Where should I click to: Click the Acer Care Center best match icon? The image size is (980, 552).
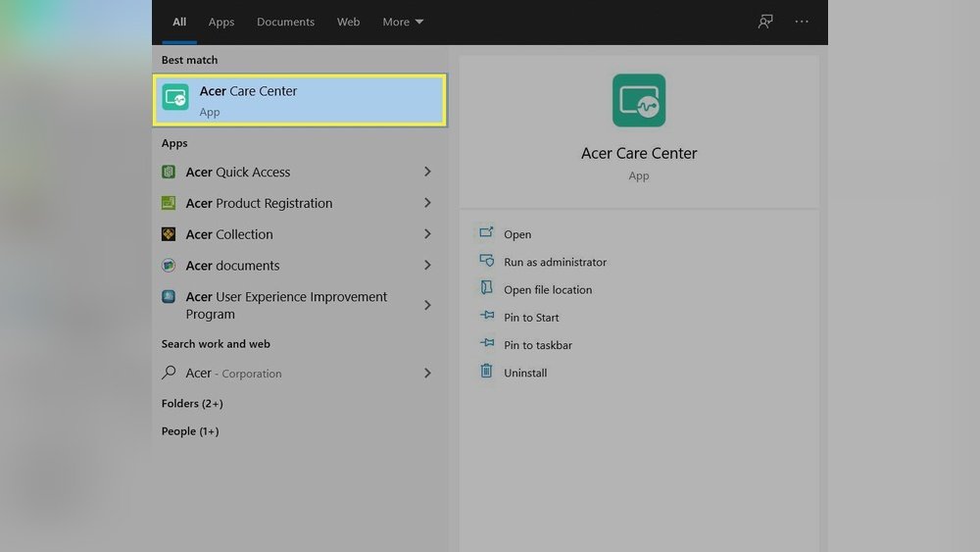175,98
